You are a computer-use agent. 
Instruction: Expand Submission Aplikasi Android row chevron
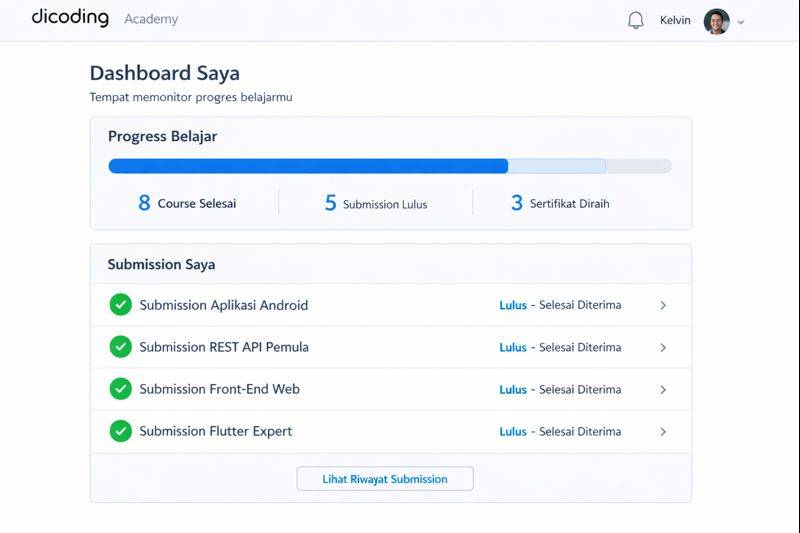click(663, 306)
